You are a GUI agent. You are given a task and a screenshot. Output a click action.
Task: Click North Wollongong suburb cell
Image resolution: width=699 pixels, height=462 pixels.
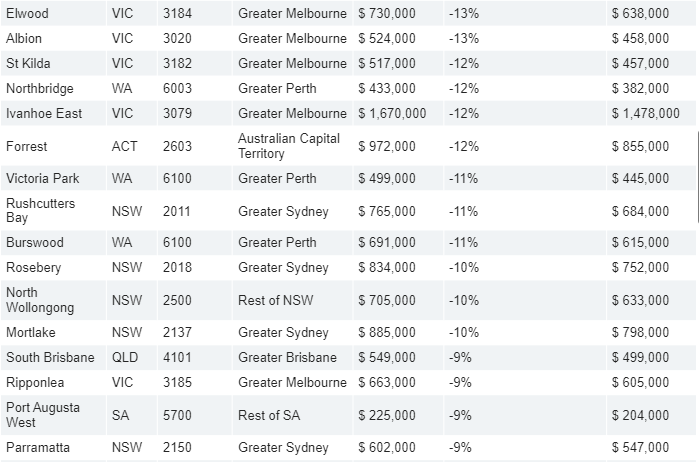[x=53, y=300]
